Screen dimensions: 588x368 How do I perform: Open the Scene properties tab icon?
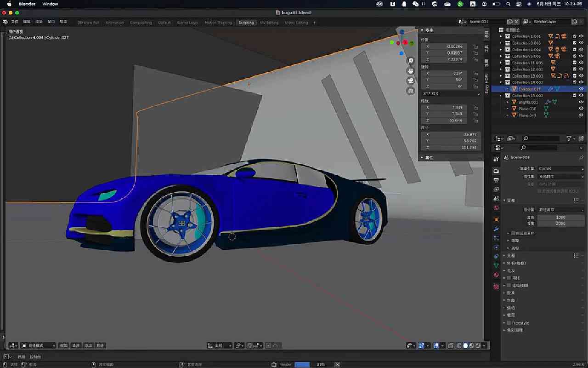point(496,198)
